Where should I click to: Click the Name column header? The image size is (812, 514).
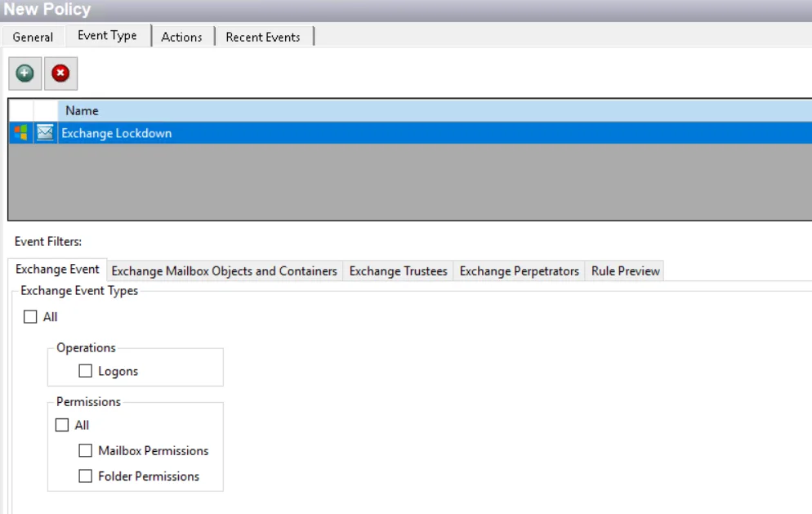tap(435, 110)
